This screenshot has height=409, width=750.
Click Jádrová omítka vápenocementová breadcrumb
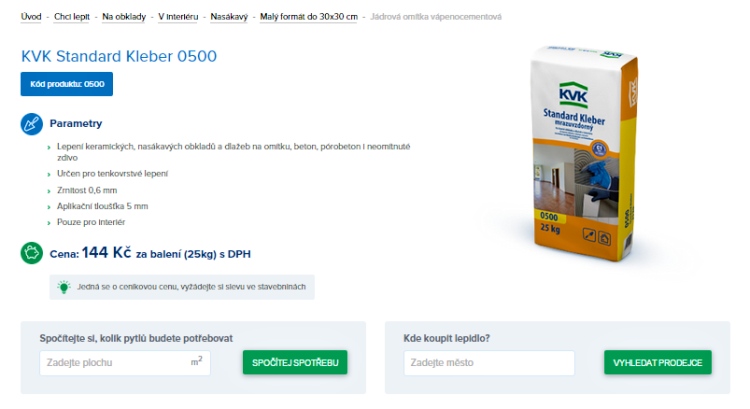(436, 17)
